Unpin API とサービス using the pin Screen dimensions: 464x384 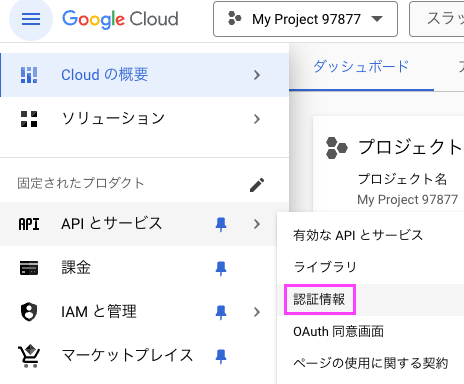pos(221,224)
